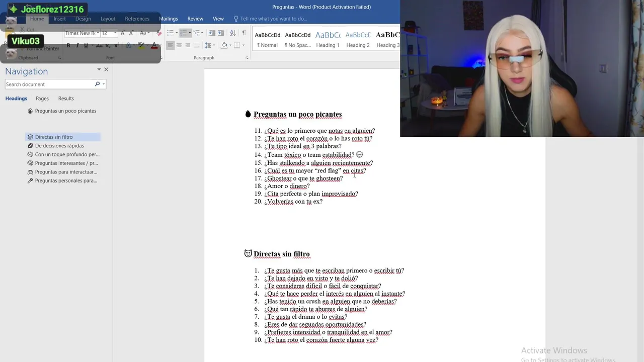Expand Borders dropdown arrow
Viewport: 644px width, 362px height.
coord(244,45)
